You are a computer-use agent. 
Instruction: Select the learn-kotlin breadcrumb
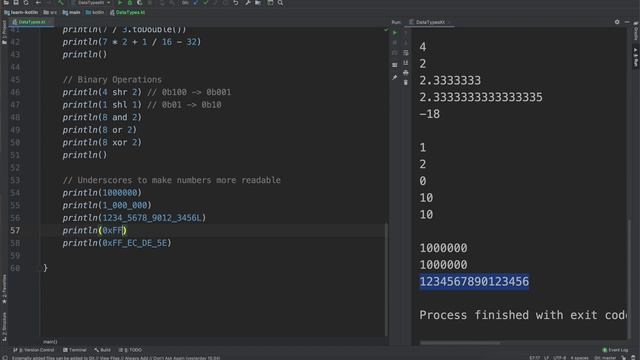21,13
